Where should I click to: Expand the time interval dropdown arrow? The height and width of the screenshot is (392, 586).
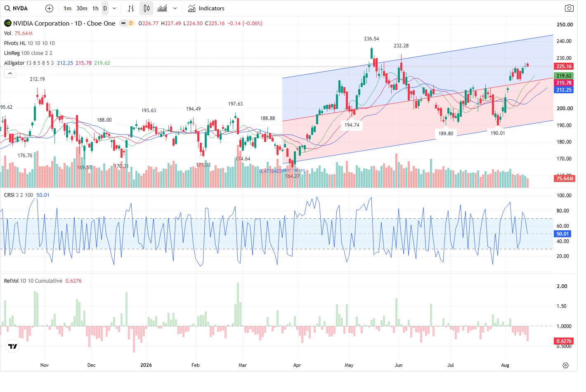pos(114,8)
